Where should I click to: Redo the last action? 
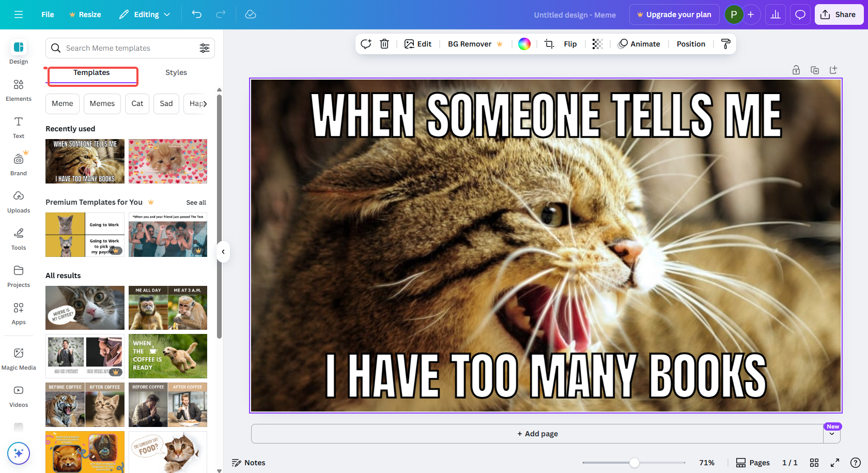click(x=221, y=14)
